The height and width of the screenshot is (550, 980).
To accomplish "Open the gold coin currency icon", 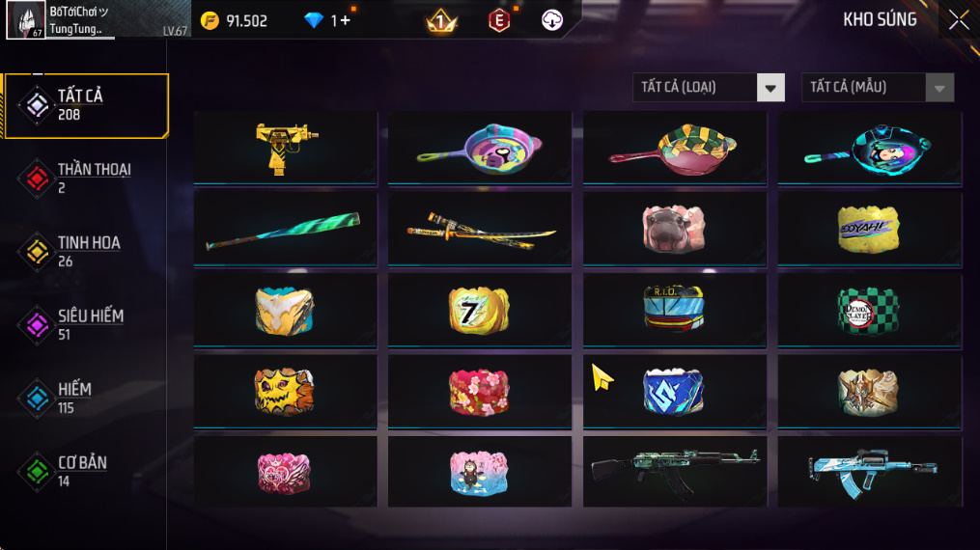I will tap(210, 20).
